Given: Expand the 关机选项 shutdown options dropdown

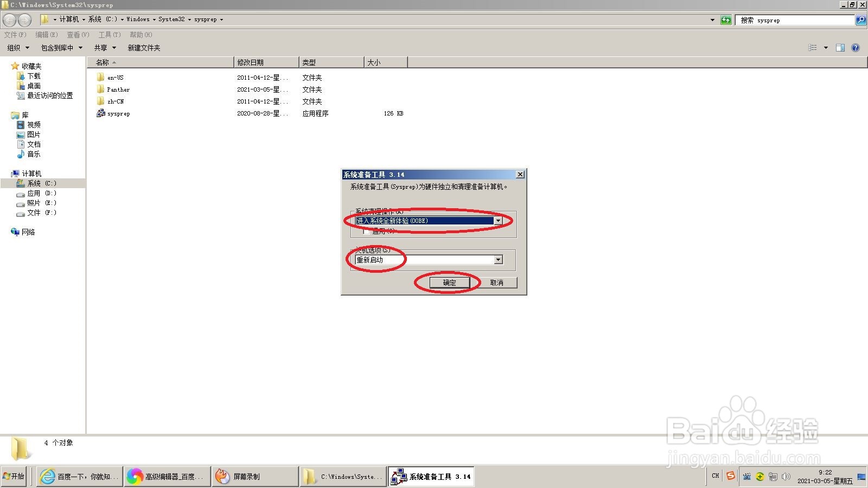Looking at the screenshot, I should pos(498,260).
